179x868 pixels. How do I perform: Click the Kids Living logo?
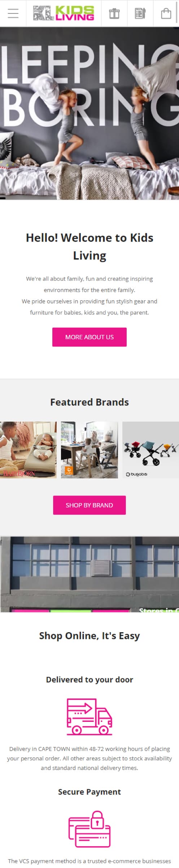(64, 13)
